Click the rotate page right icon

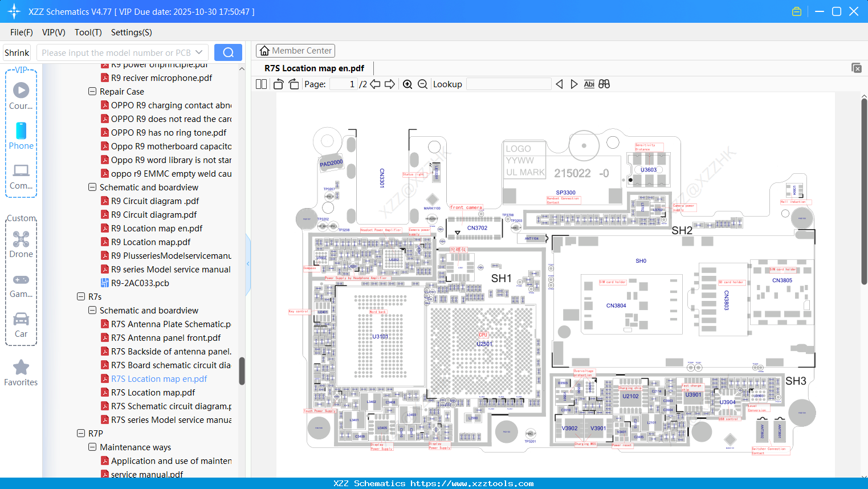pos(293,83)
